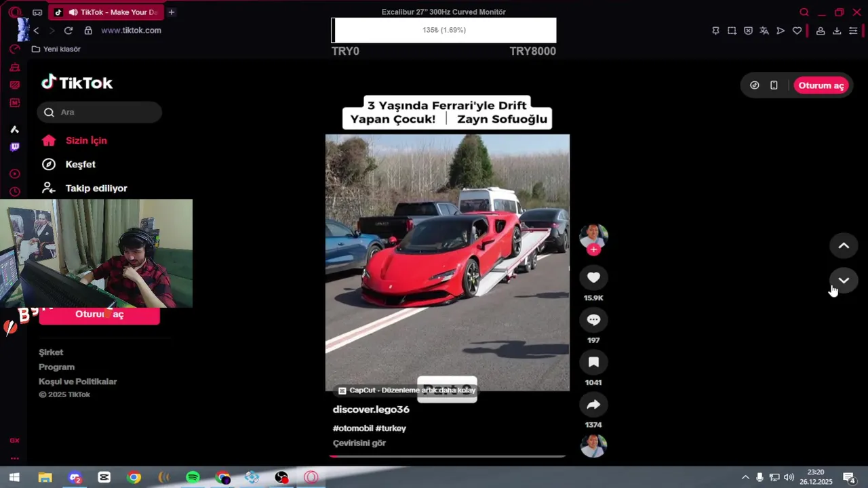868x488 pixels.
Task: Go back to previous page
Action: (37, 30)
